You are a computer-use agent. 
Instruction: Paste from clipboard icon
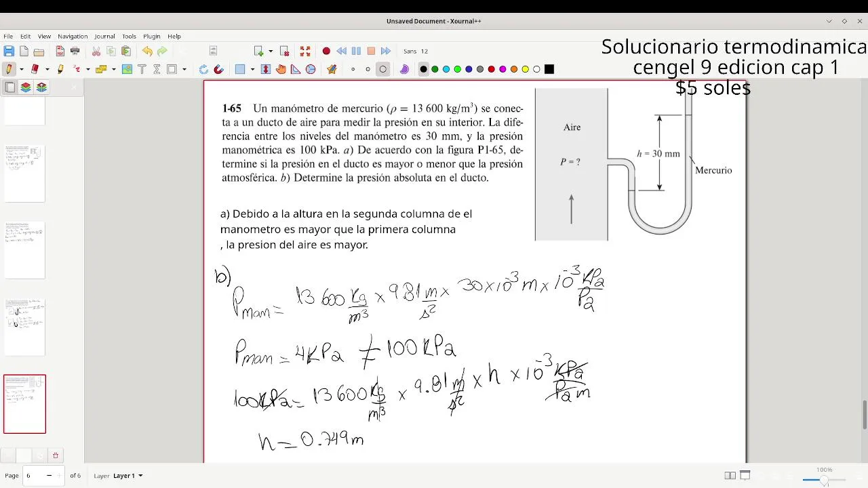(125, 51)
